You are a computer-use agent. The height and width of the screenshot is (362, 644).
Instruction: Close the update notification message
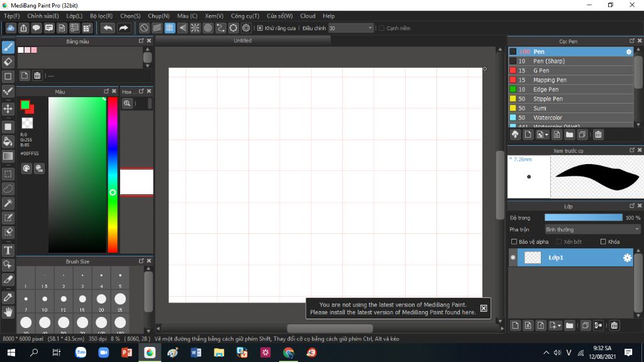(484, 308)
